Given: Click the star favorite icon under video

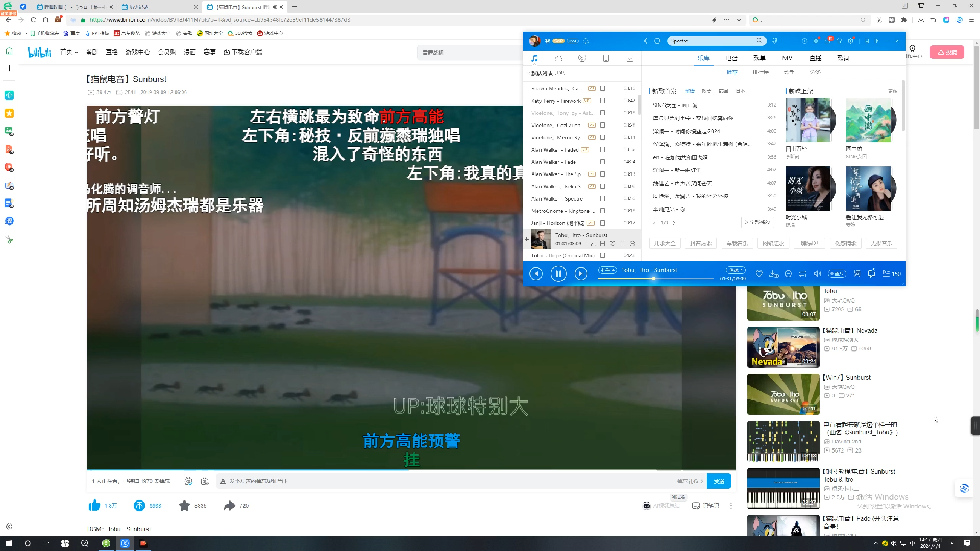Looking at the screenshot, I should tap(184, 506).
